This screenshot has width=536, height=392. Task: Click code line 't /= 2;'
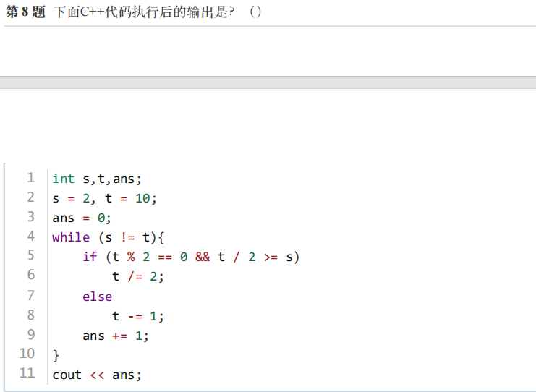point(138,276)
